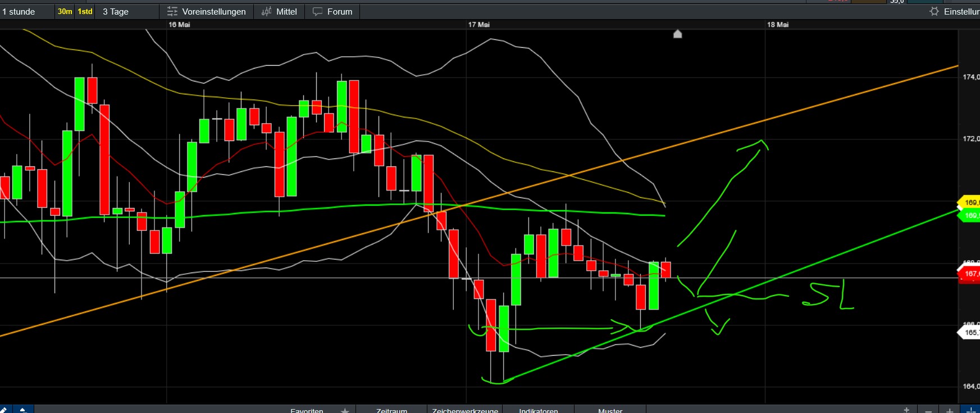Open the "3 Tage" period dropdown
Viewport: 980px width, 413px height.
[127, 12]
